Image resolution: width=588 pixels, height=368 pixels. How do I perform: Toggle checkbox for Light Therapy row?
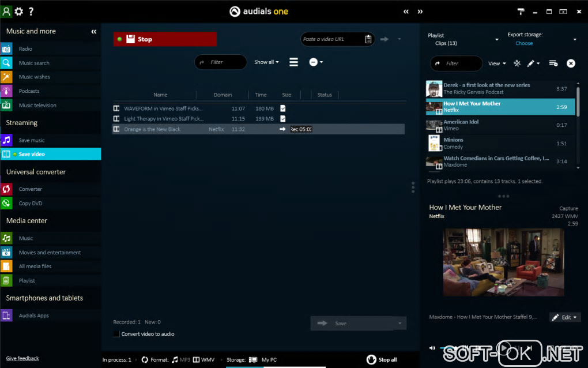pos(282,119)
